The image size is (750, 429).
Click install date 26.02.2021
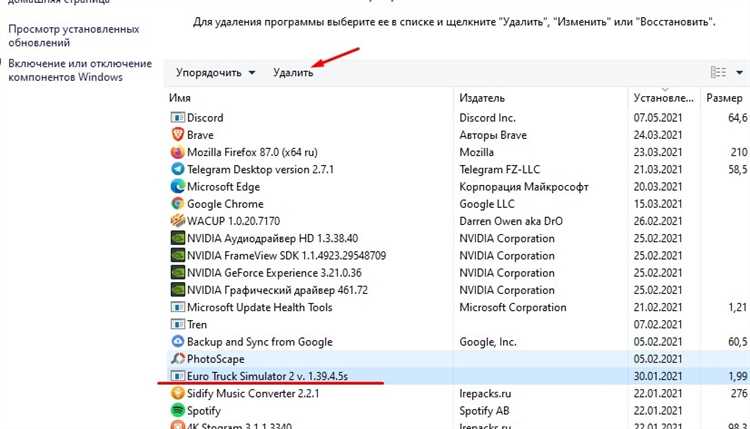(x=658, y=221)
